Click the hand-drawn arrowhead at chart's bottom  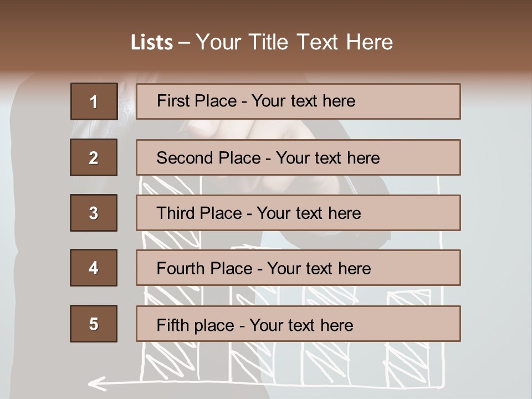pos(96,382)
